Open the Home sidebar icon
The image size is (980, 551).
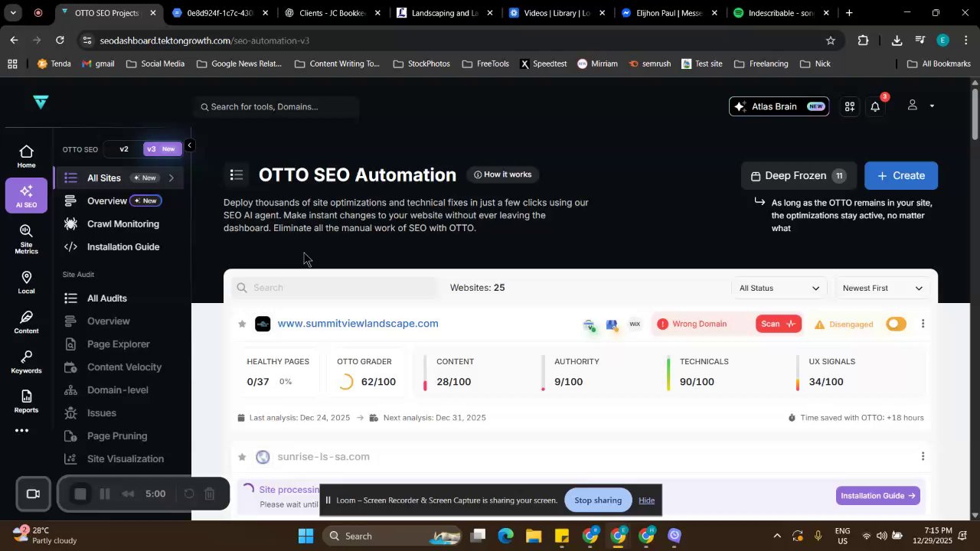pyautogui.click(x=26, y=157)
